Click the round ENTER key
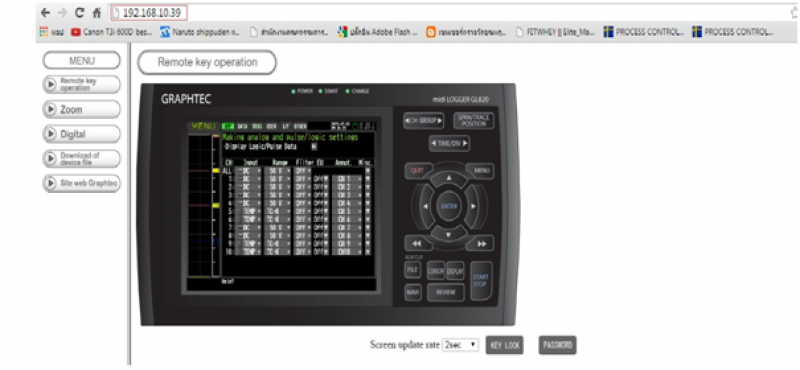 coord(449,206)
